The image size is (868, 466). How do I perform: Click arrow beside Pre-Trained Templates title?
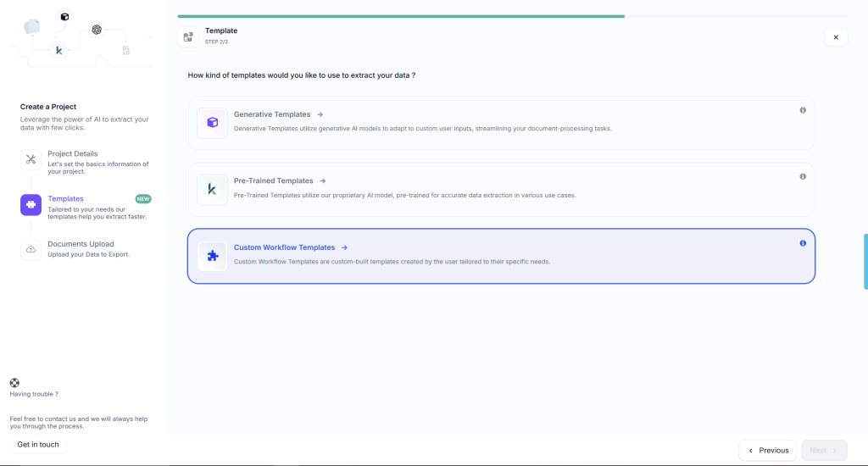[x=322, y=181]
